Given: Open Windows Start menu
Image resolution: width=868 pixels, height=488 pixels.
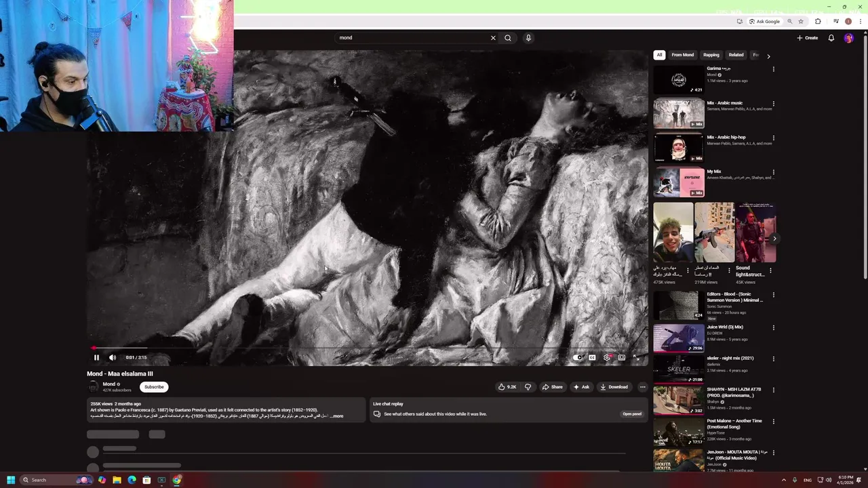Looking at the screenshot, I should (10, 480).
